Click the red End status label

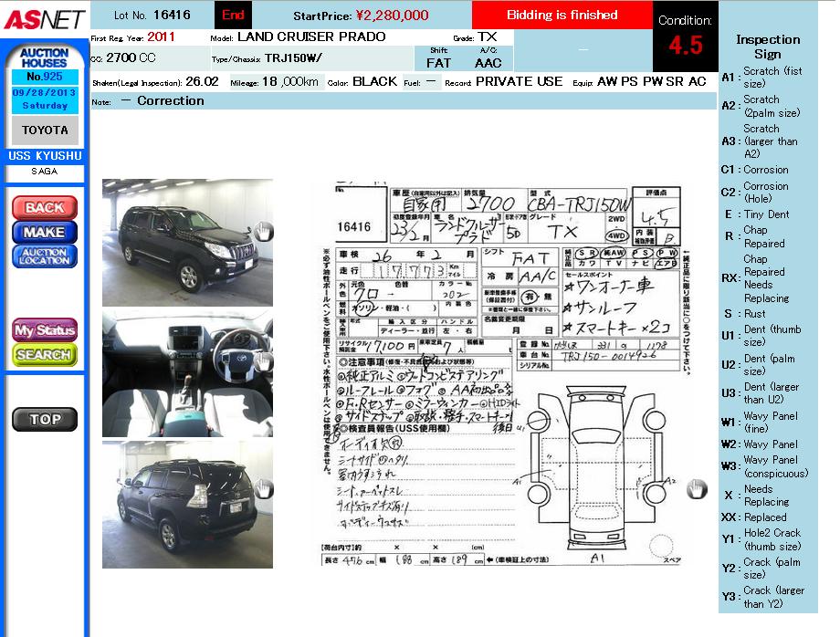coord(233,15)
